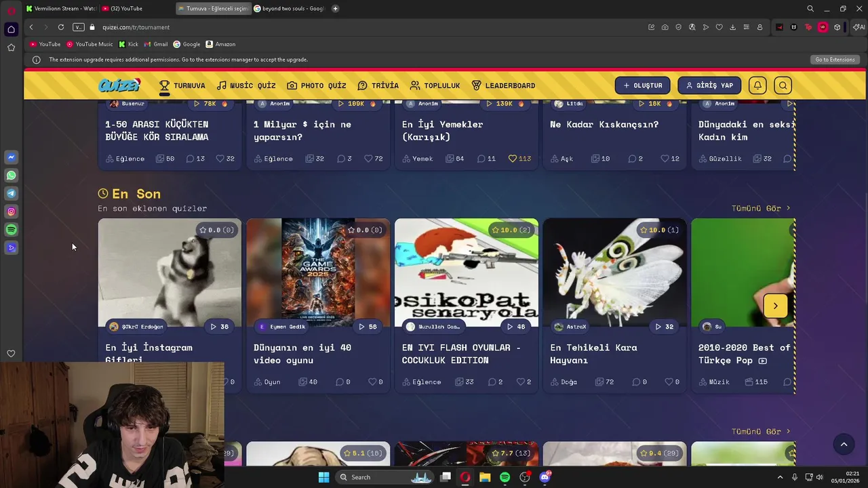Show hidden system tray icons chevron
The height and width of the screenshot is (488, 868).
780,477
